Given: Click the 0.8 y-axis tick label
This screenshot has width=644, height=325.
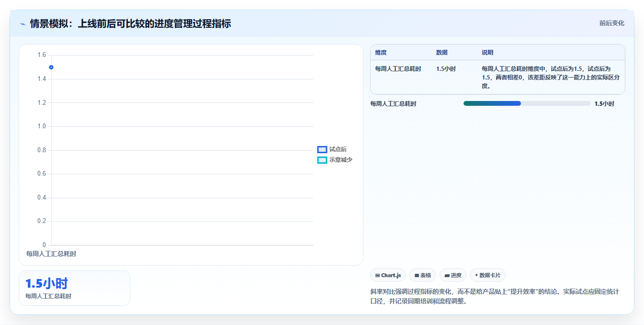Looking at the screenshot, I should point(42,150).
